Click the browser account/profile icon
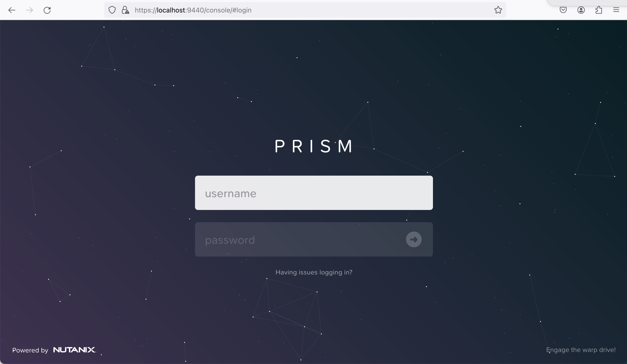627x364 pixels. tap(581, 10)
